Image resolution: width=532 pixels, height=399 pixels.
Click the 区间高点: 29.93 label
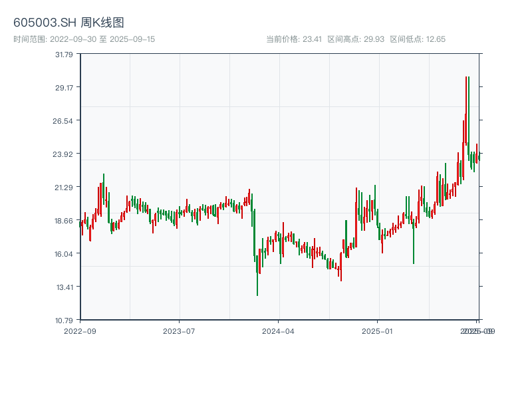pos(356,39)
